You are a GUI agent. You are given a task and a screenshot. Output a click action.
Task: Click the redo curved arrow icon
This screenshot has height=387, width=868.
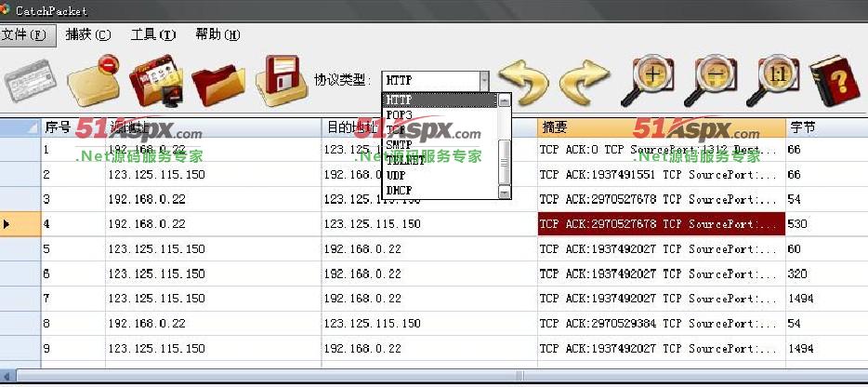click(x=585, y=82)
